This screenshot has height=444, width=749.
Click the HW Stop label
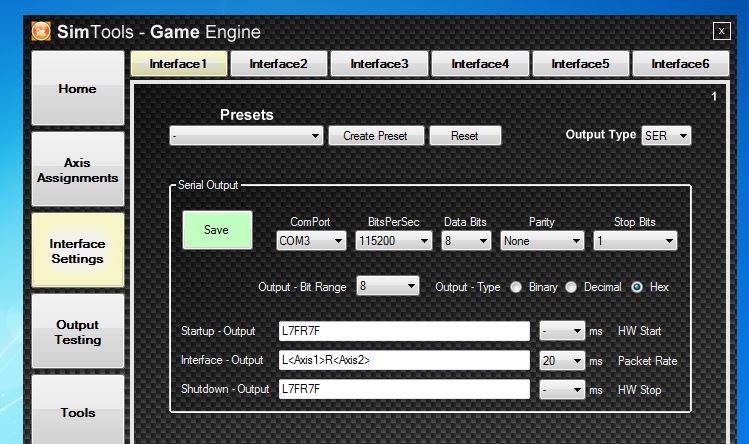(639, 390)
